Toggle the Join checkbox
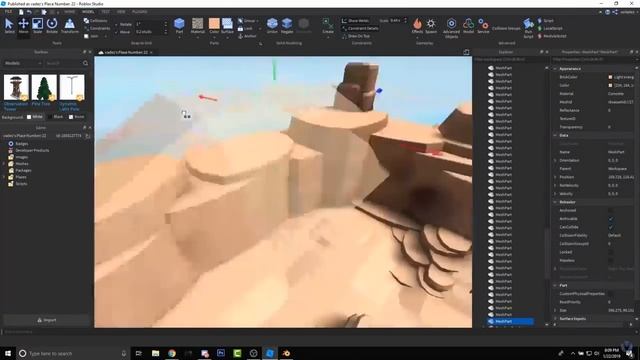Screen dimensions: 640x360 click(86, 36)
